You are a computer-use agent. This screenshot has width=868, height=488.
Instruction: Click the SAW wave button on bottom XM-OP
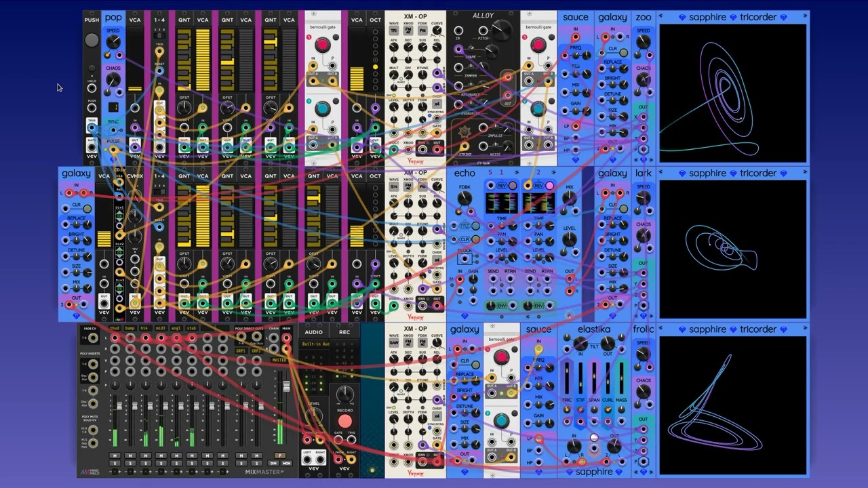pyautogui.click(x=394, y=343)
